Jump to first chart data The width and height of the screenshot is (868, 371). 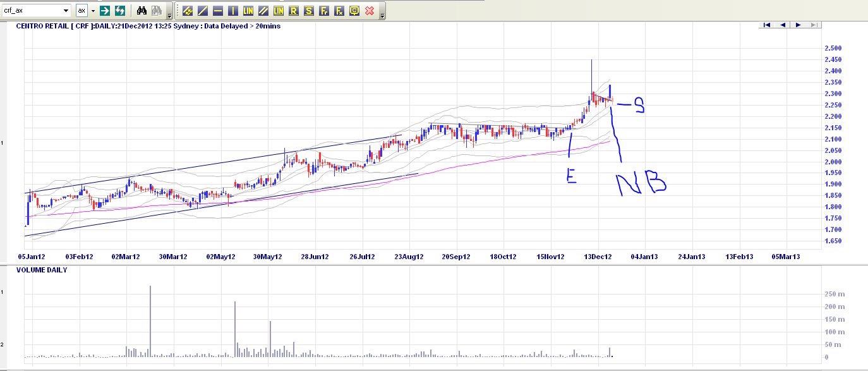(767, 25)
